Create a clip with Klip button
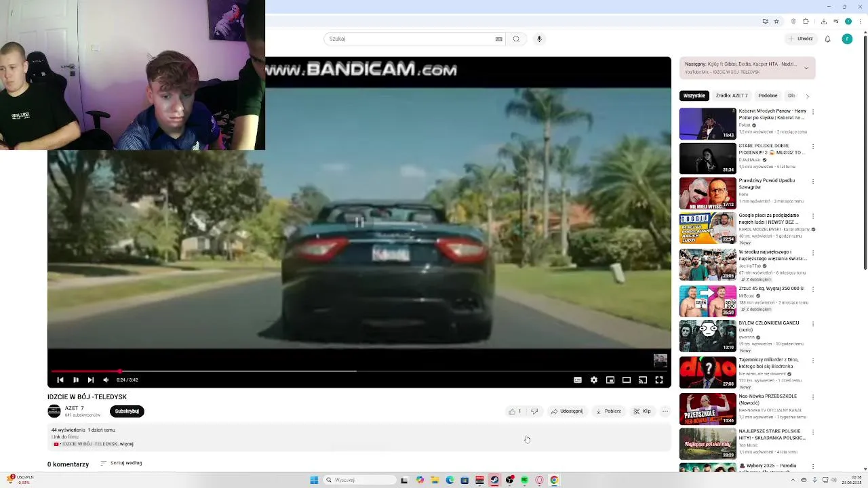 642,411
